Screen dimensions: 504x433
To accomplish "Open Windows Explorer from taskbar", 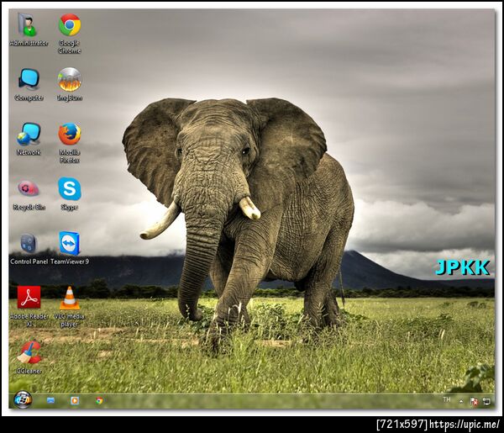I will tap(50, 400).
